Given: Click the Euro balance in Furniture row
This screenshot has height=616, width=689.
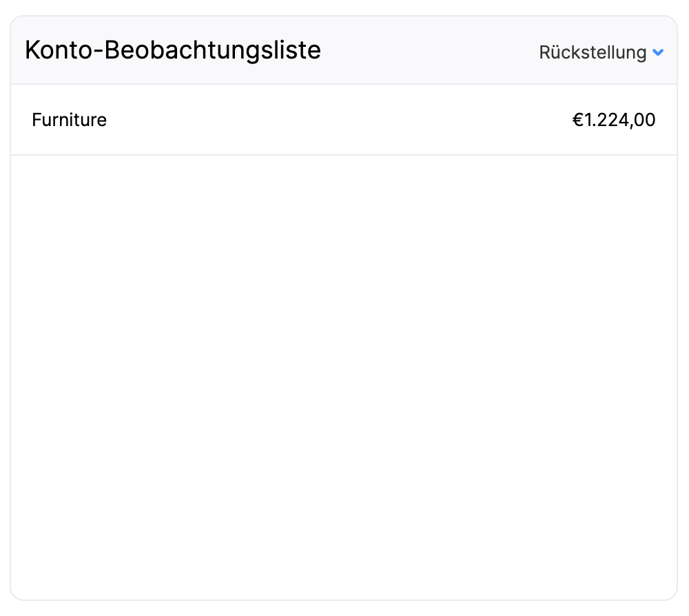Looking at the screenshot, I should pos(613,120).
